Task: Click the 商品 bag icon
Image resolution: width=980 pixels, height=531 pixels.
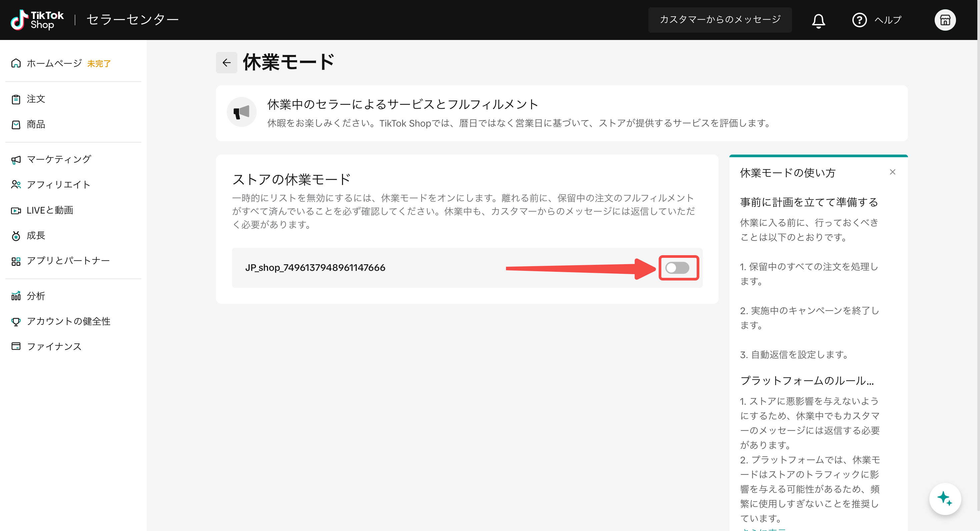Action: (x=16, y=125)
